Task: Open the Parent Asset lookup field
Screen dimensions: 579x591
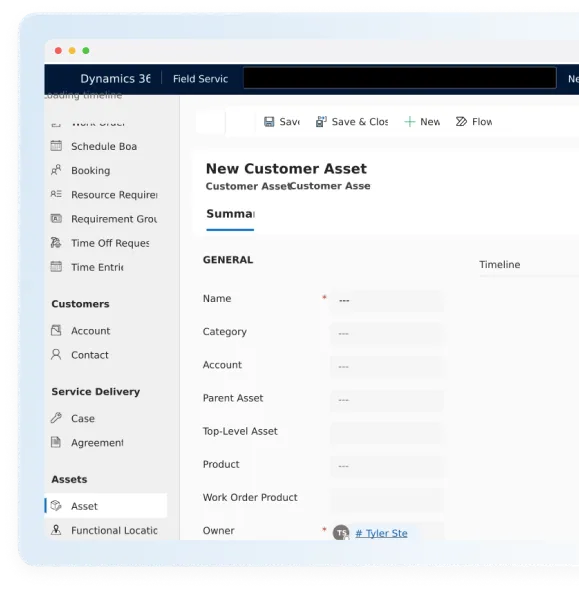Action: (387, 400)
